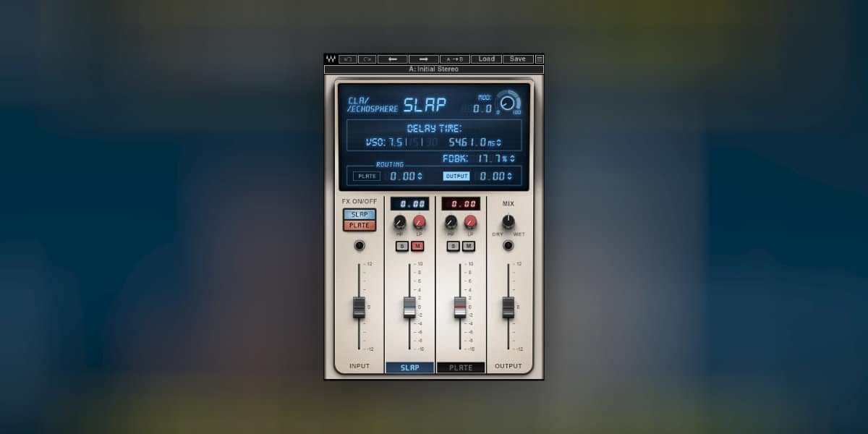
Task: Click the redo arrow in plugin toolbar
Action: tap(367, 59)
